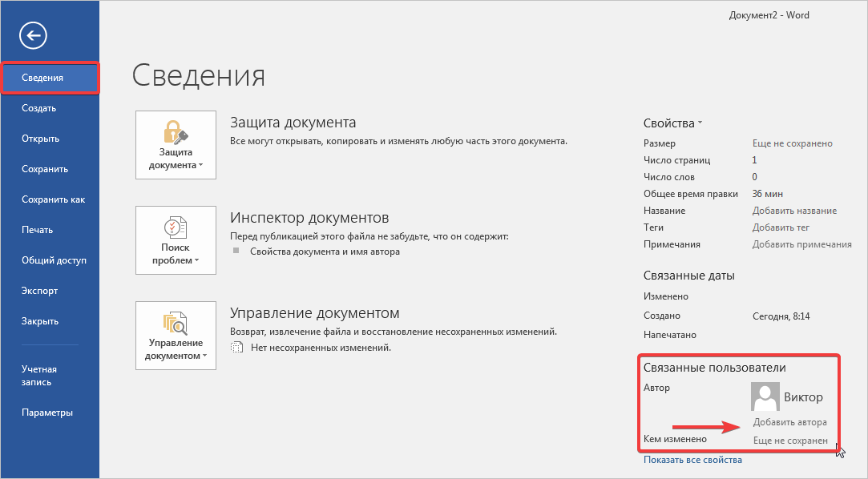Click the Check for Issues inspector icon
The image size is (868, 479).
click(x=176, y=226)
